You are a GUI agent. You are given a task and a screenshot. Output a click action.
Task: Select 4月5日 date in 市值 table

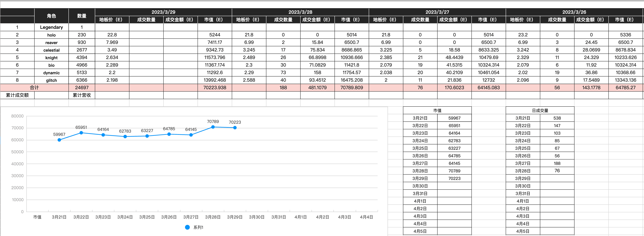coord(420,231)
